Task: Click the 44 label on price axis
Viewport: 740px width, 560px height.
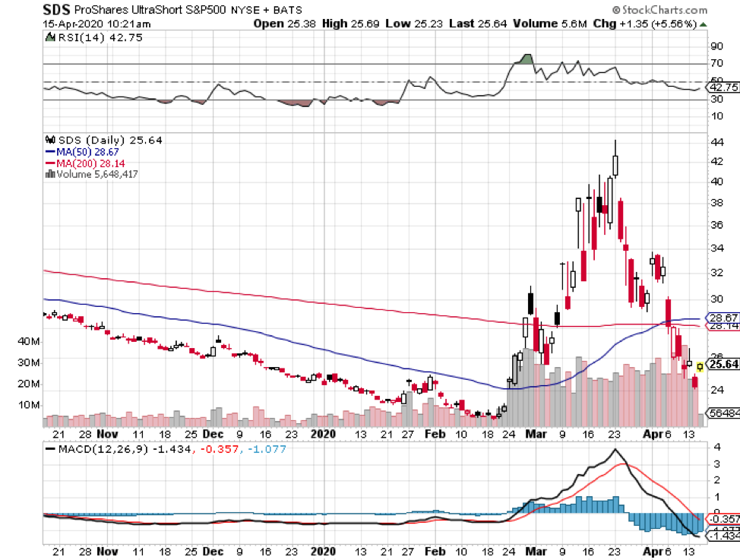Action: click(x=717, y=142)
